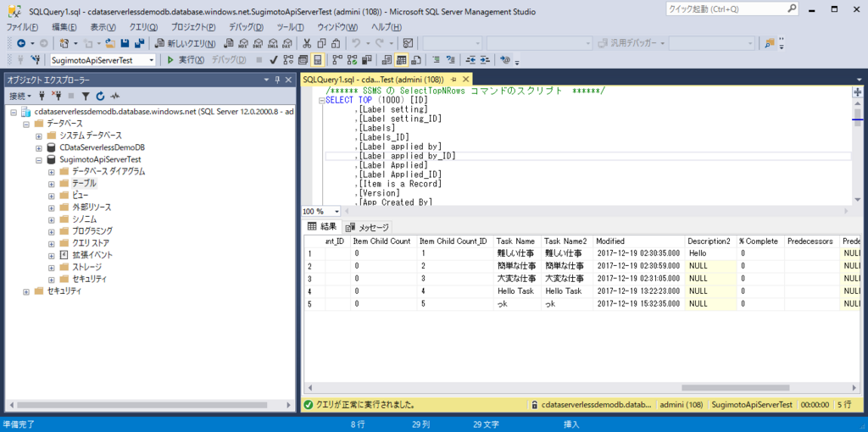Click the activity monitor icon in main toolbar
The image size is (868, 432).
408,43
